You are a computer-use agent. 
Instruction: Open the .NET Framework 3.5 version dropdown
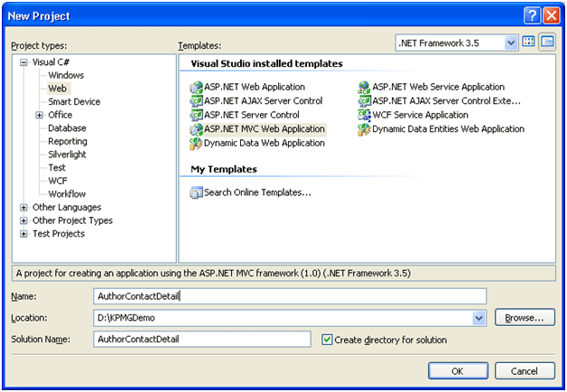click(x=511, y=42)
